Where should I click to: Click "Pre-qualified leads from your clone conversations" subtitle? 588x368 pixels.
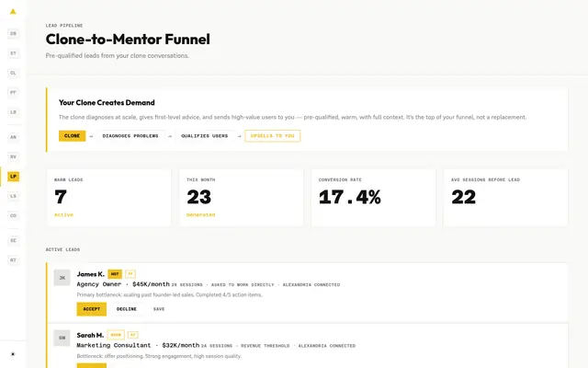point(118,55)
